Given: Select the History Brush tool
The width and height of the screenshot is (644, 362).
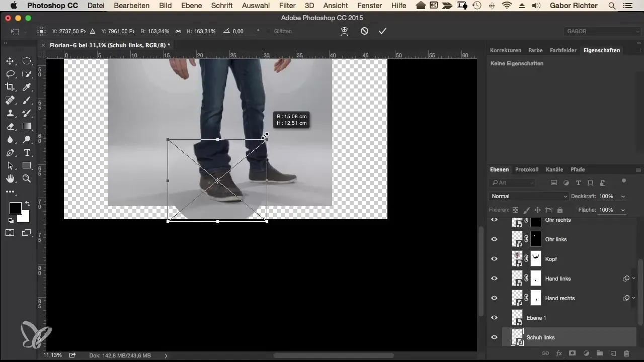Looking at the screenshot, I should click(x=27, y=113).
